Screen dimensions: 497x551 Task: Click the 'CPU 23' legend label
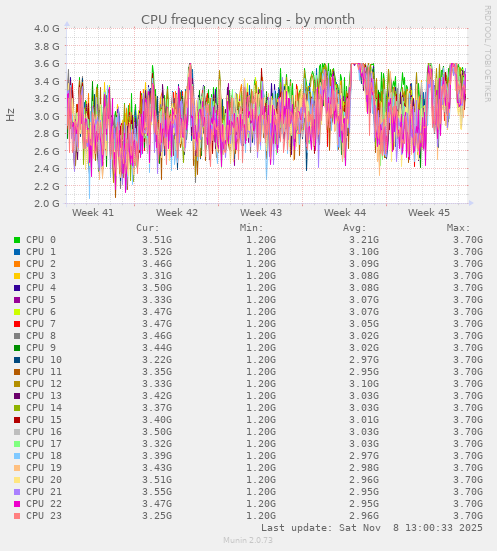pos(44,516)
